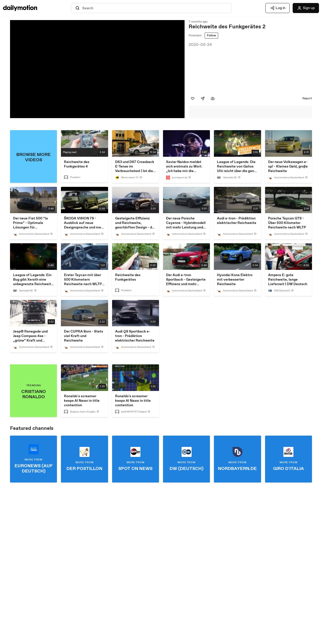Open Der CUPRA Born video thumbnail
The height and width of the screenshot is (644, 322).
click(85, 313)
